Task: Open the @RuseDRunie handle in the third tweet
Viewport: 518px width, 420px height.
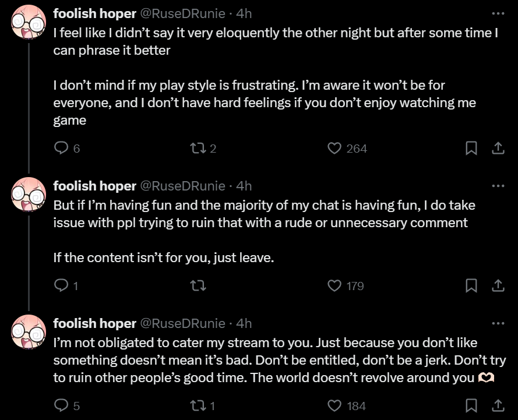Action: [x=182, y=323]
